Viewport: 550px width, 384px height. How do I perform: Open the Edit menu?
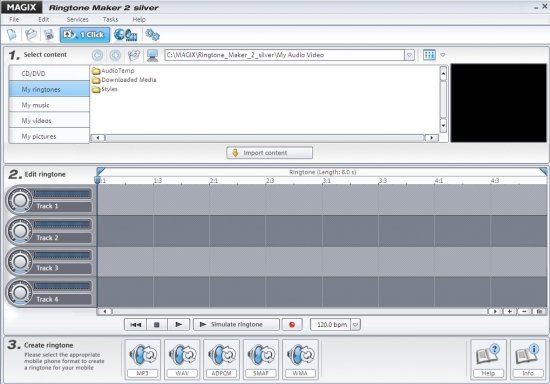coord(43,19)
